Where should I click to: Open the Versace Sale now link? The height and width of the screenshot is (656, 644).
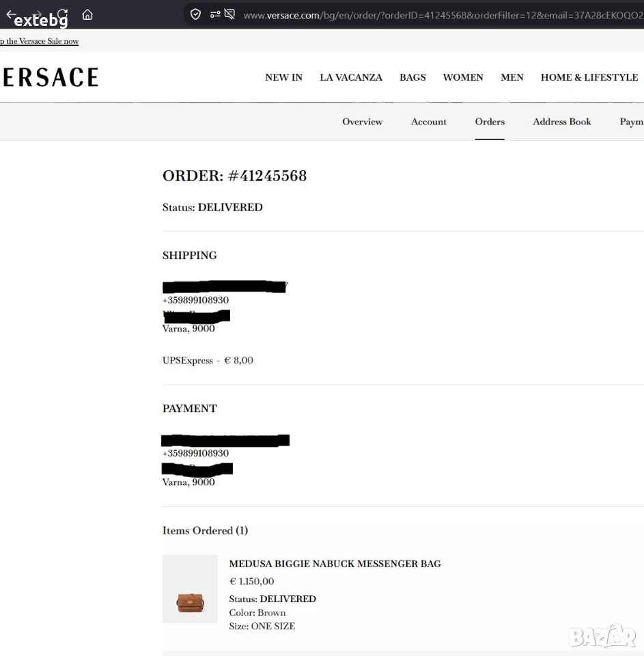tap(40, 41)
